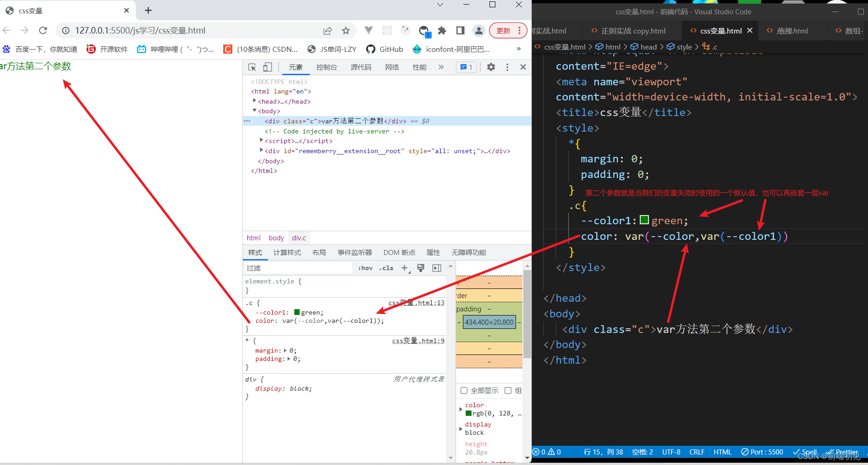Open DevTools three-dot customize menu

pyautogui.click(x=507, y=67)
